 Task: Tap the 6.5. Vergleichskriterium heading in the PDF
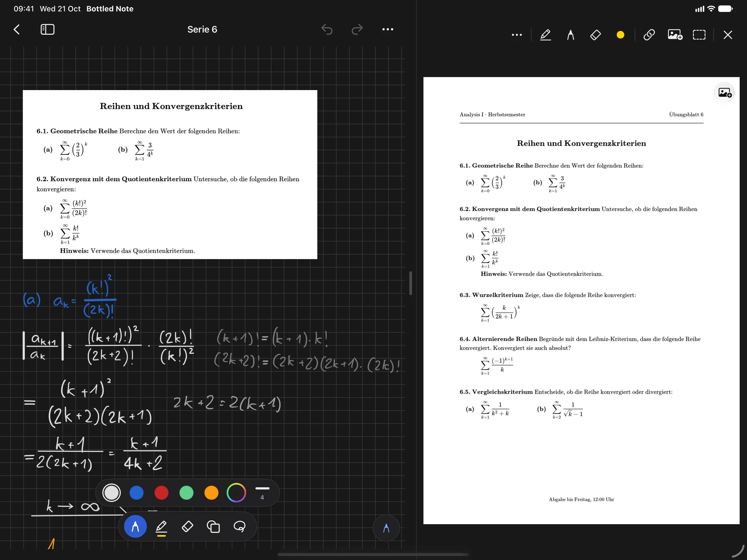point(496,392)
